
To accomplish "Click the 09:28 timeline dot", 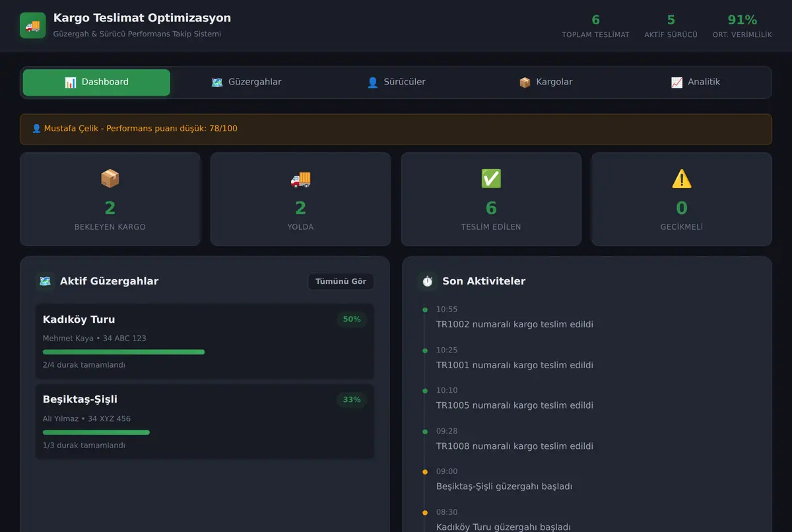I will pyautogui.click(x=424, y=432).
